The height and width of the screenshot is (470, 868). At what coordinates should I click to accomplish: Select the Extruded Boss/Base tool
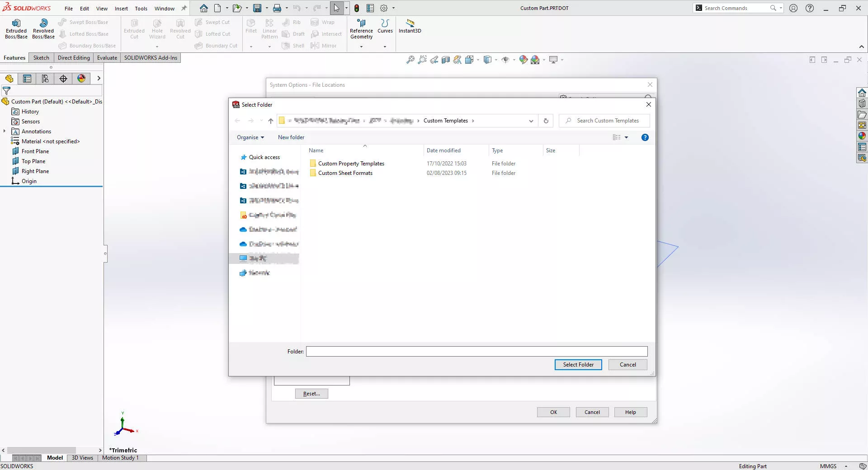click(x=16, y=28)
